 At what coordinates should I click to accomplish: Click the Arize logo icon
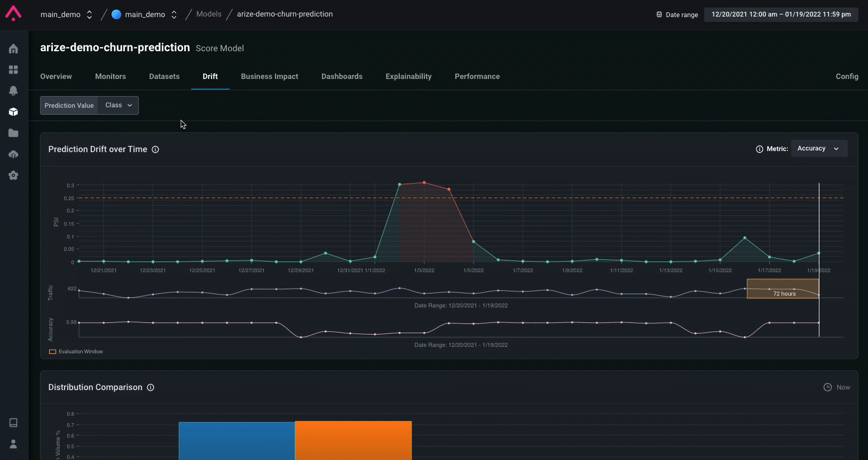(13, 13)
